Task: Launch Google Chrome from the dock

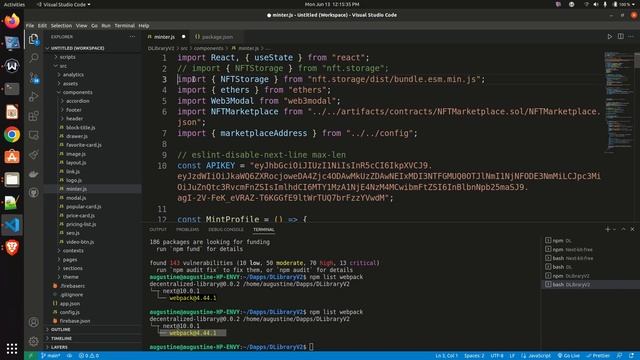Action: 12,134
